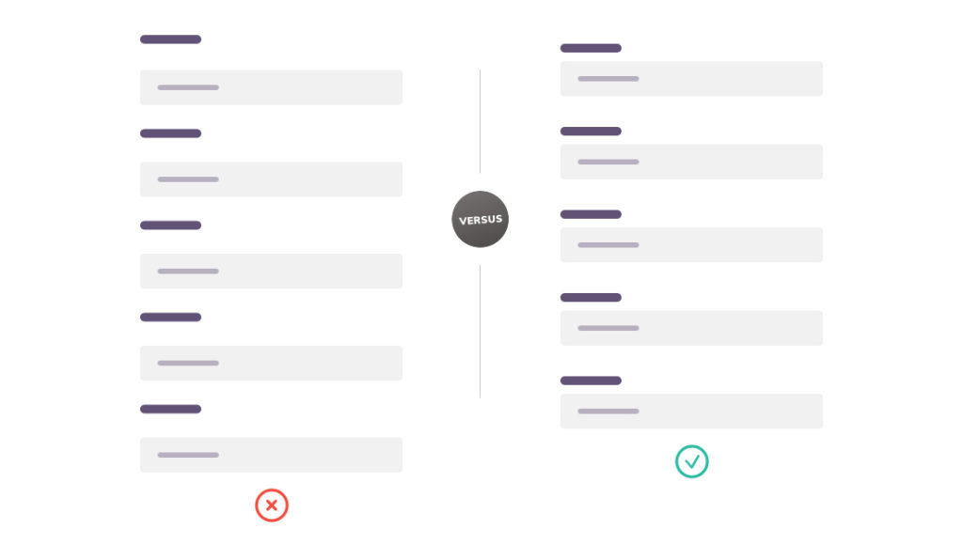Click third label bar in right form
Image resolution: width=963 pixels, height=560 pixels.
click(591, 214)
